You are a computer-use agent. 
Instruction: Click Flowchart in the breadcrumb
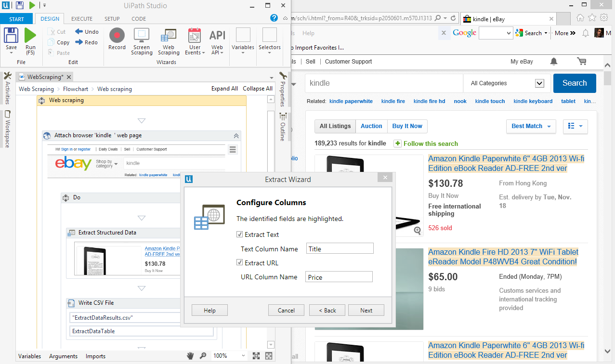(76, 89)
